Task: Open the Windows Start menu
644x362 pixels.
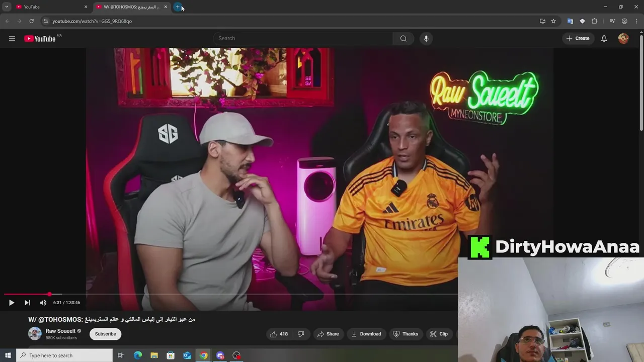Action: pos(8,355)
